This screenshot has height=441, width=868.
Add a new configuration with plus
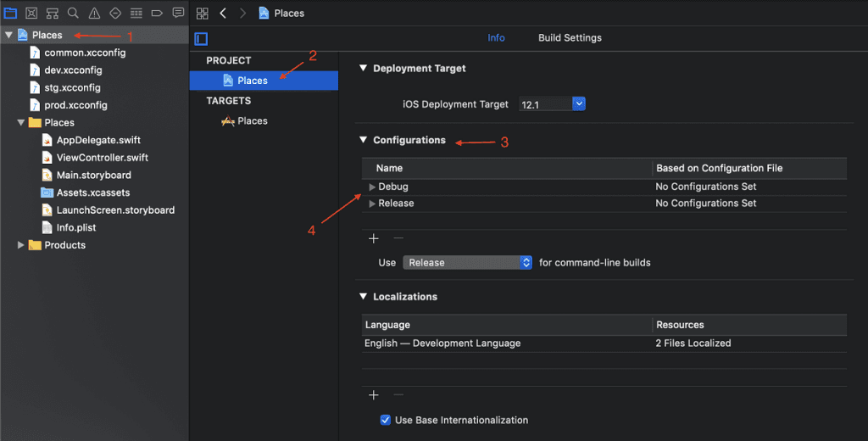(x=374, y=238)
